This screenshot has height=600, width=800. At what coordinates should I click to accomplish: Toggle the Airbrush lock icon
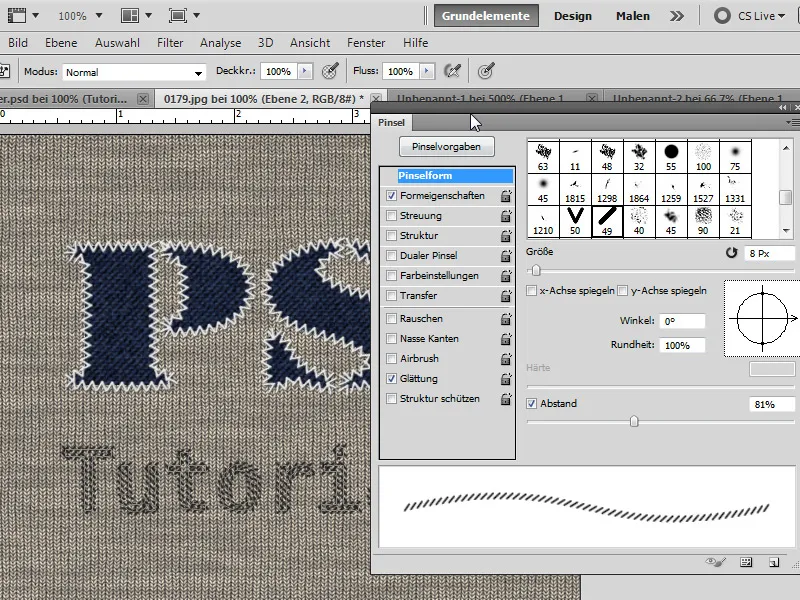506,359
